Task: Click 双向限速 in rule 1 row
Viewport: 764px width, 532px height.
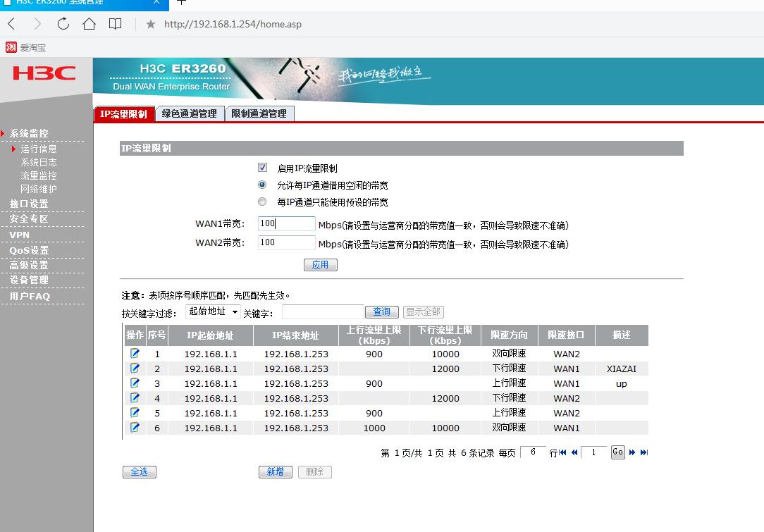Action: click(x=509, y=354)
